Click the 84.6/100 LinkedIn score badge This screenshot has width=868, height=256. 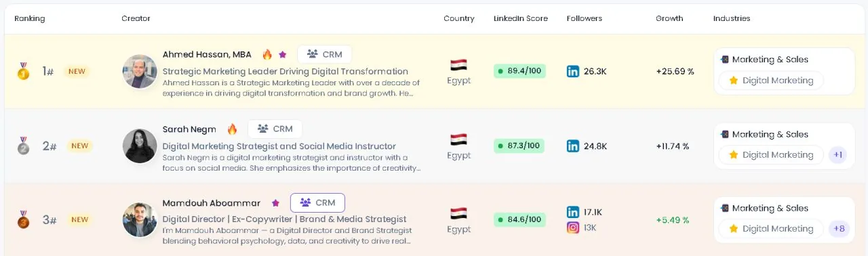point(519,219)
